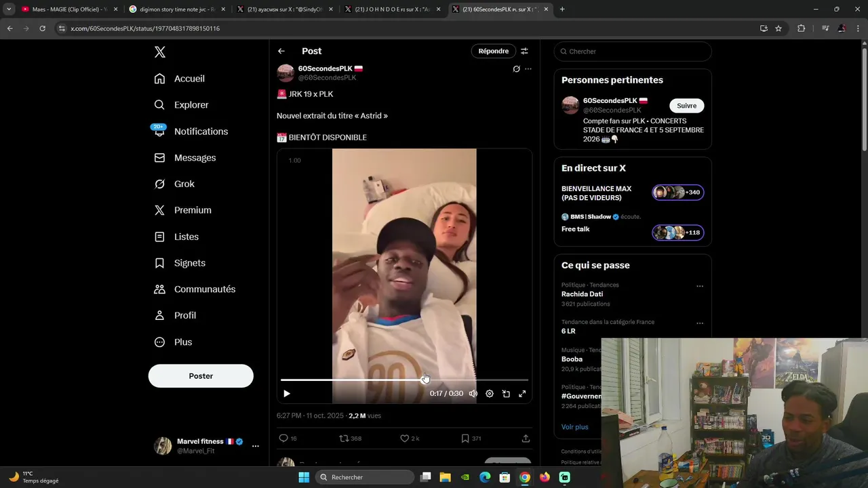Click Voir plus trends link
868x488 pixels.
[575, 427]
